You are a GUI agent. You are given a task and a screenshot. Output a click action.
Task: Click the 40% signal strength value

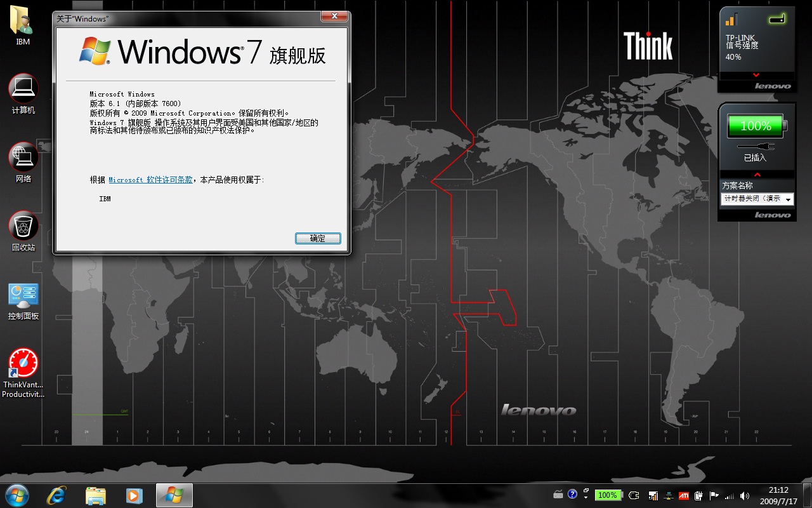point(733,57)
